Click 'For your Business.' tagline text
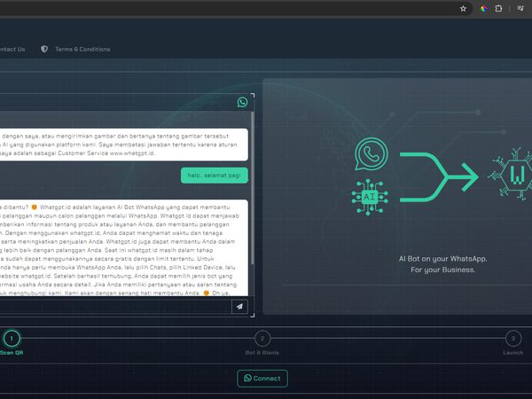This screenshot has width=532, height=399. point(442,270)
